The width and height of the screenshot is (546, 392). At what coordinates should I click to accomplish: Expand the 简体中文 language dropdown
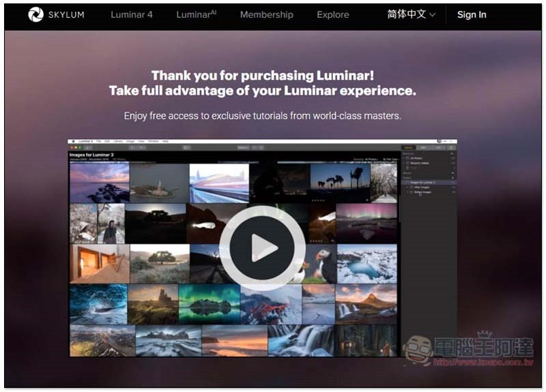click(x=411, y=14)
